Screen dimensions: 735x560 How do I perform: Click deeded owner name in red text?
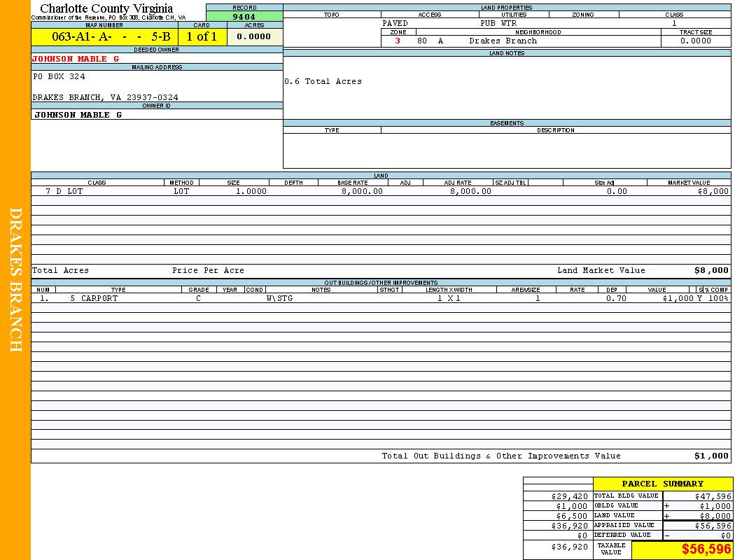(70, 59)
